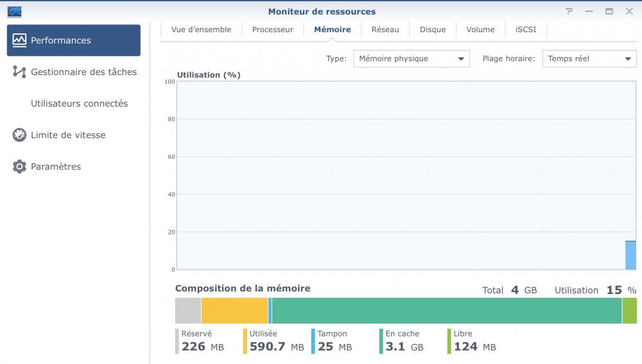The width and height of the screenshot is (642, 364).
Task: Click the Paramètres gear icon
Action: click(x=19, y=167)
